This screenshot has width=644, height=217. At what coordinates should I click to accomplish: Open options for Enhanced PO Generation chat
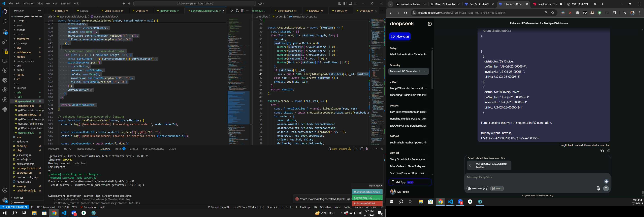pos(425,71)
